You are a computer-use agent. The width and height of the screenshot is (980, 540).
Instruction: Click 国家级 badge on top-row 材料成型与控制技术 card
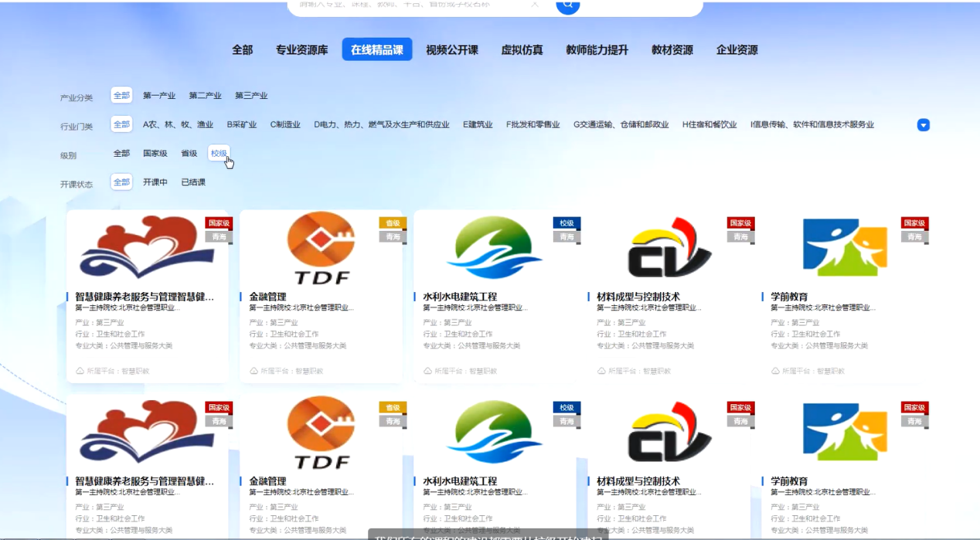pyautogui.click(x=740, y=223)
